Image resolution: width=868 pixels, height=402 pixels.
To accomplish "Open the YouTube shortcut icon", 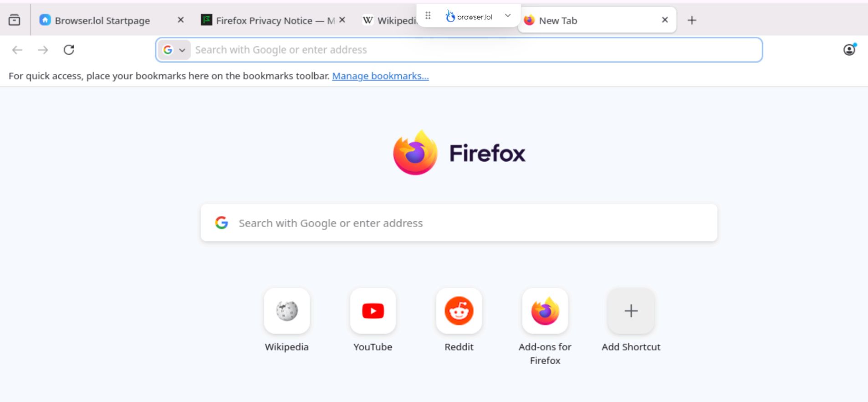I will click(x=373, y=311).
